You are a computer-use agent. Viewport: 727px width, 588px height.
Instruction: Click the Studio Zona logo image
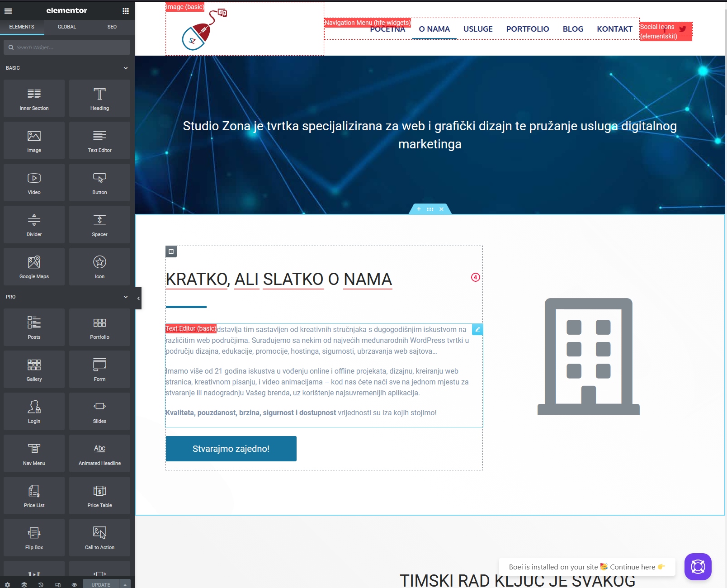[x=203, y=30]
